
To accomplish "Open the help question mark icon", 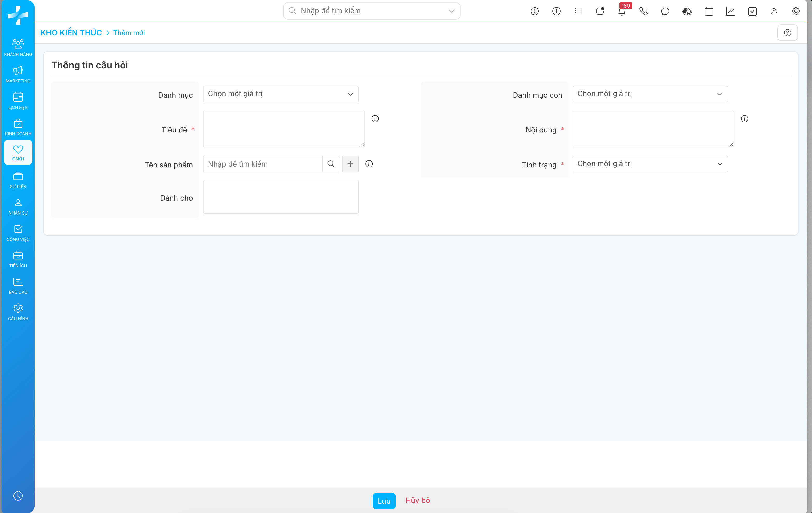I will tap(787, 33).
